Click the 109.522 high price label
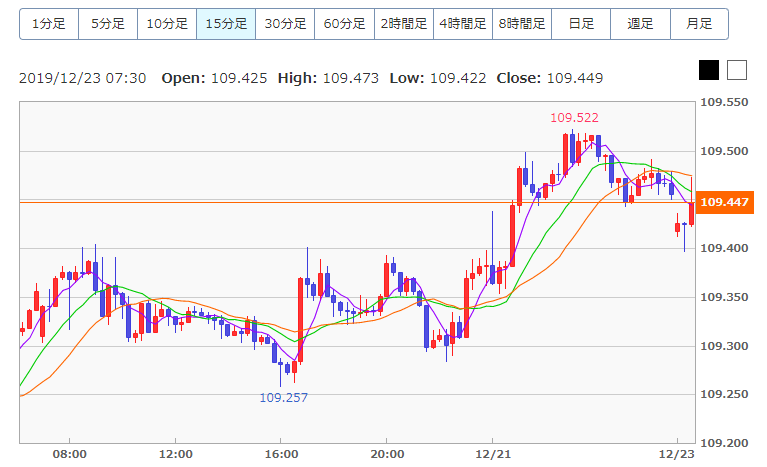 pyautogui.click(x=574, y=118)
